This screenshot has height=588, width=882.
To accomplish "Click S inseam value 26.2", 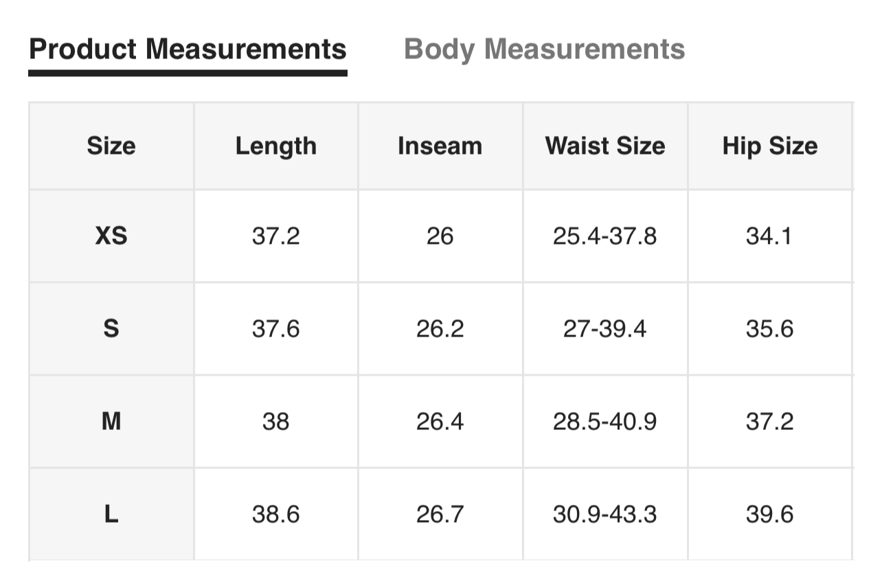I will (440, 329).
